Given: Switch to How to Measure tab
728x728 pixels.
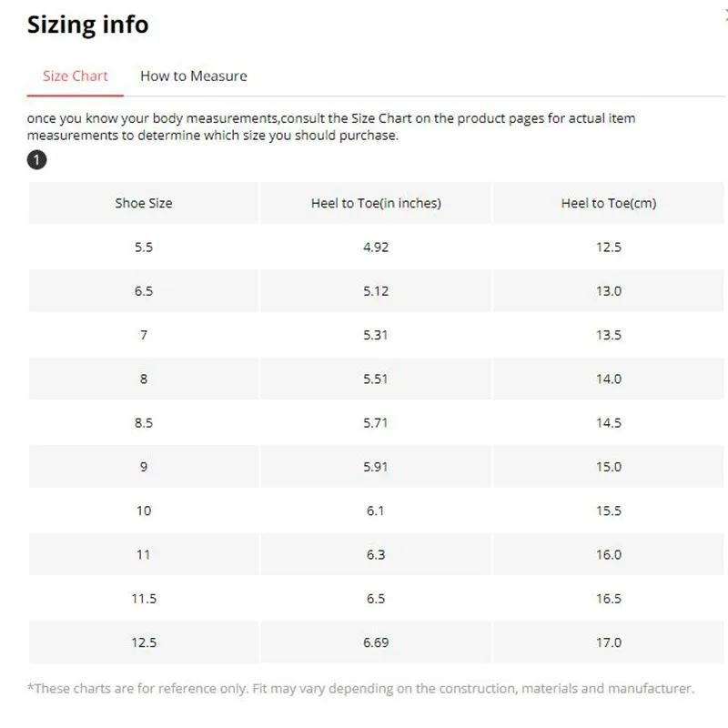Looking at the screenshot, I should pyautogui.click(x=194, y=76).
